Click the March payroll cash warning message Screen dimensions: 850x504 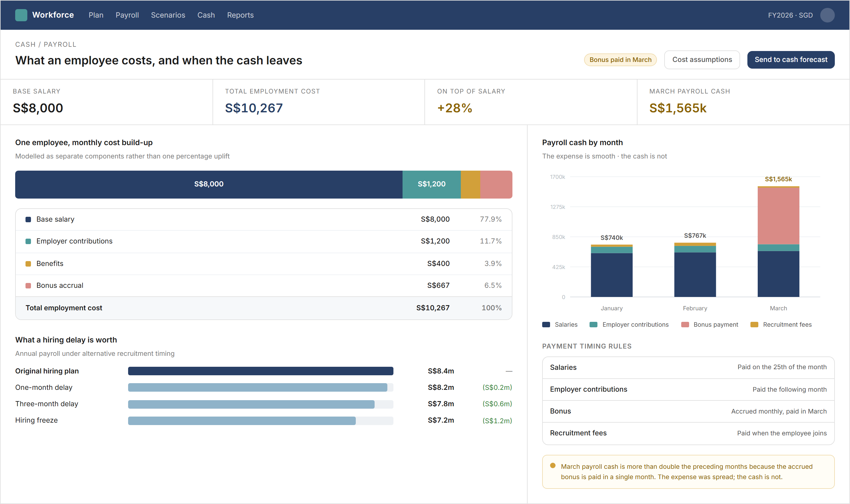coord(686,472)
